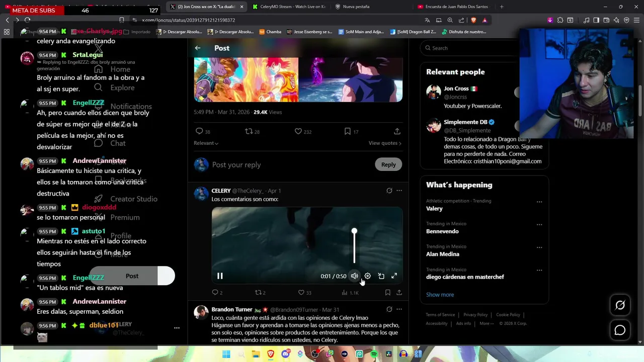Toggle the browser sidebar panel
Screen dimensions: 644x362
click(596, 20)
